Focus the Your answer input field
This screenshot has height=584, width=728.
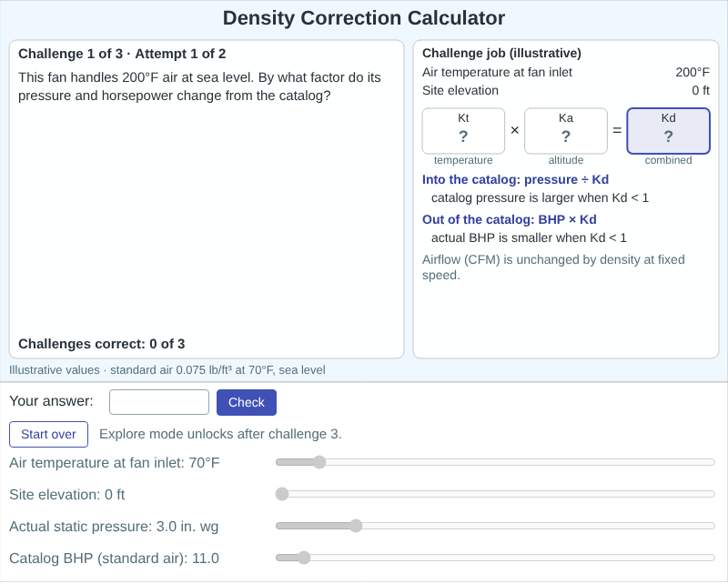click(159, 402)
